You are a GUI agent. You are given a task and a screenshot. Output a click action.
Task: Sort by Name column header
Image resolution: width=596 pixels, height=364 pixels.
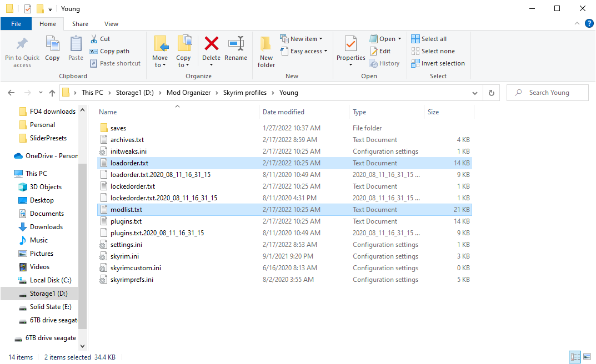click(x=108, y=112)
